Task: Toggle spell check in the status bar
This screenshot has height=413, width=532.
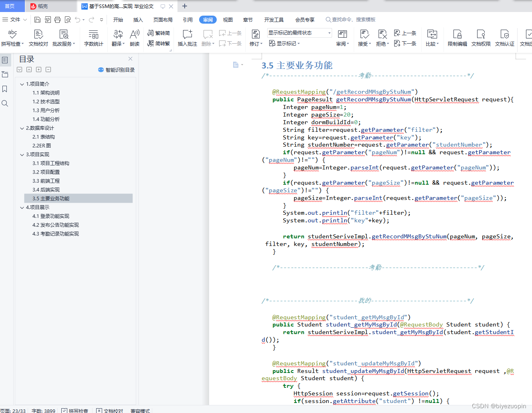Action: coord(75,411)
